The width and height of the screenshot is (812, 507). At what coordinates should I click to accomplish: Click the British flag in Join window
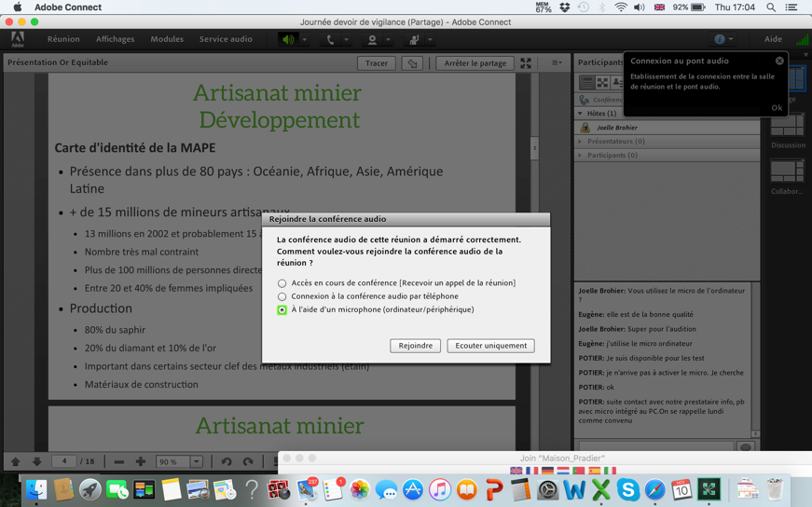(516, 471)
